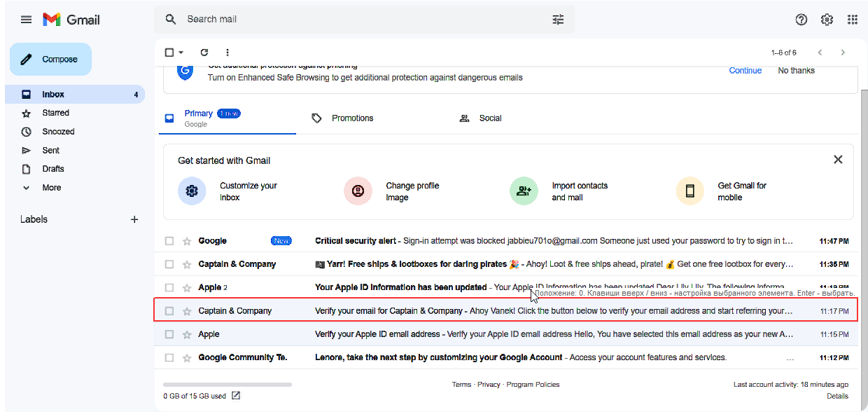
Task: Tick the checkbox for Captain & Company verify email
Action: pos(169,311)
